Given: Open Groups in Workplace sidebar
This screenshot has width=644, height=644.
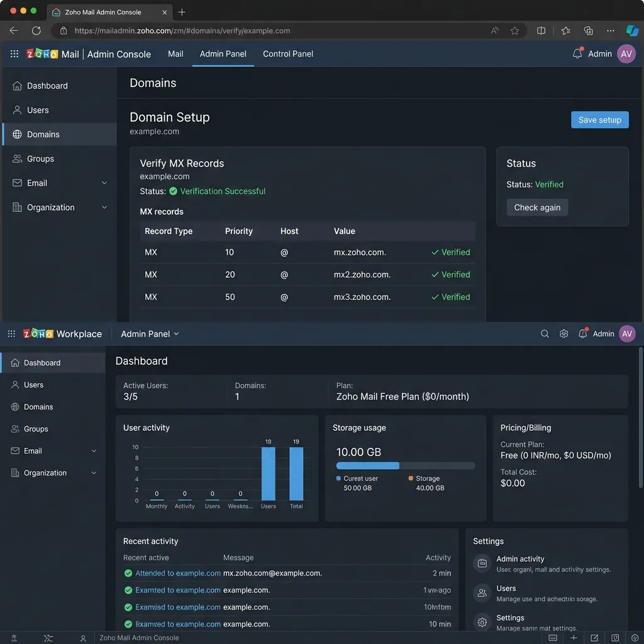Looking at the screenshot, I should point(53,429).
